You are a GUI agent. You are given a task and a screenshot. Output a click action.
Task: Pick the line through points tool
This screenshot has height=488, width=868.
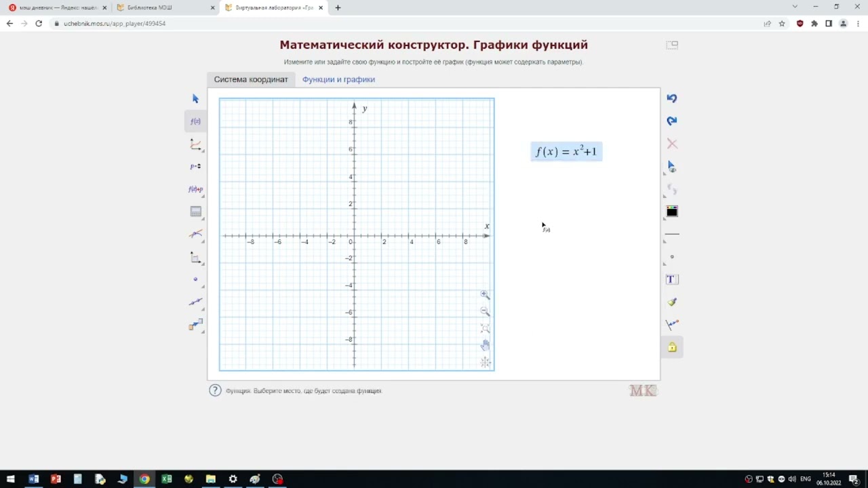click(196, 302)
